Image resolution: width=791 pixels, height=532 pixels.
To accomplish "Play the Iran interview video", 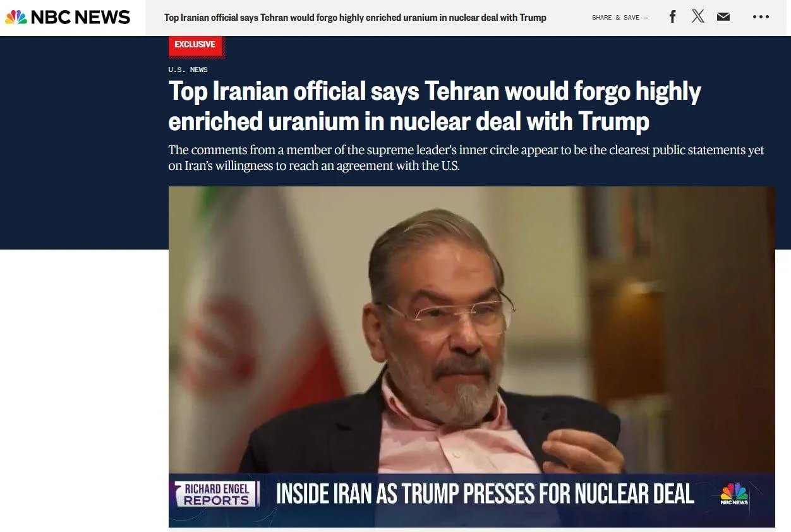I will 471,356.
